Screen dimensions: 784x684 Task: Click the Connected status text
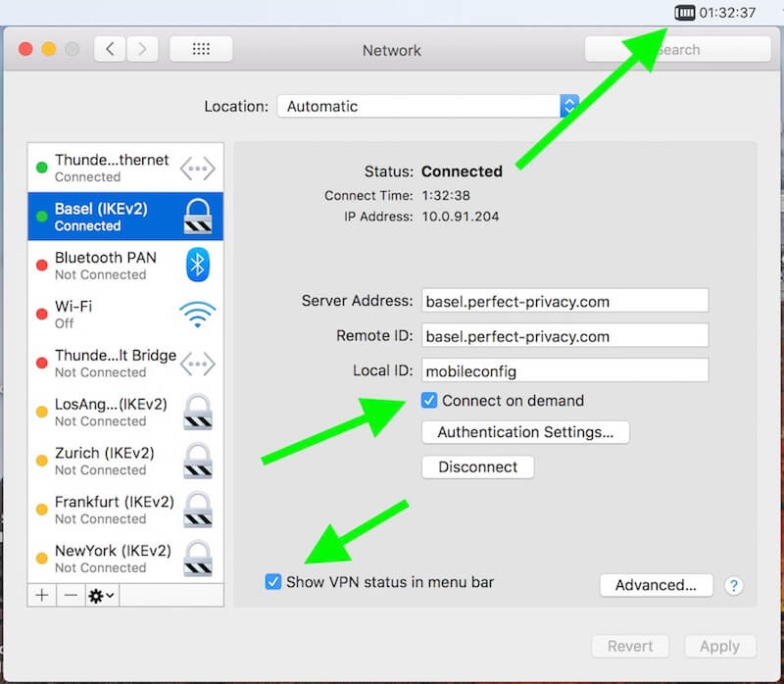point(462,171)
